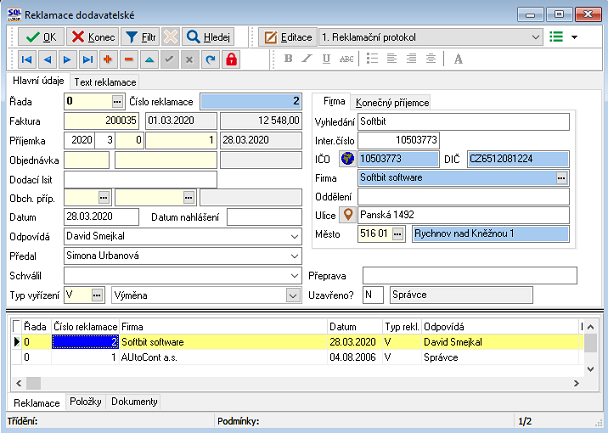Click into the Vyhledání field
This screenshot has height=433, width=608.
[463, 122]
